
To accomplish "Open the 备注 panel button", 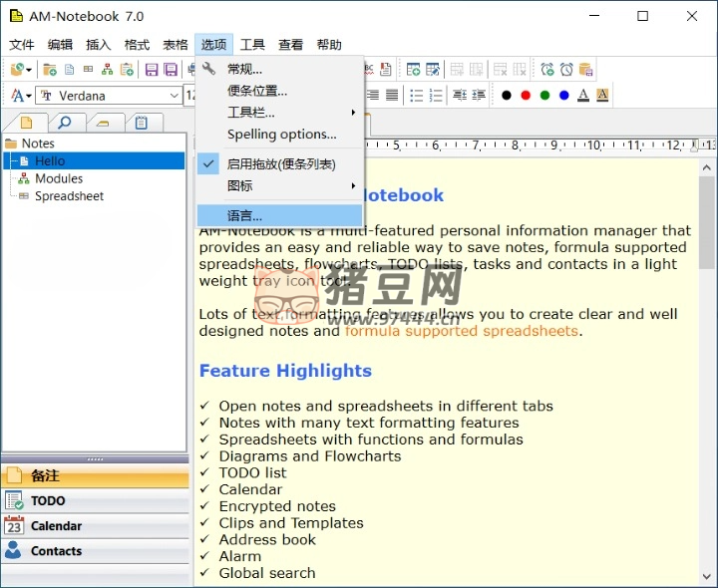I will (x=96, y=476).
